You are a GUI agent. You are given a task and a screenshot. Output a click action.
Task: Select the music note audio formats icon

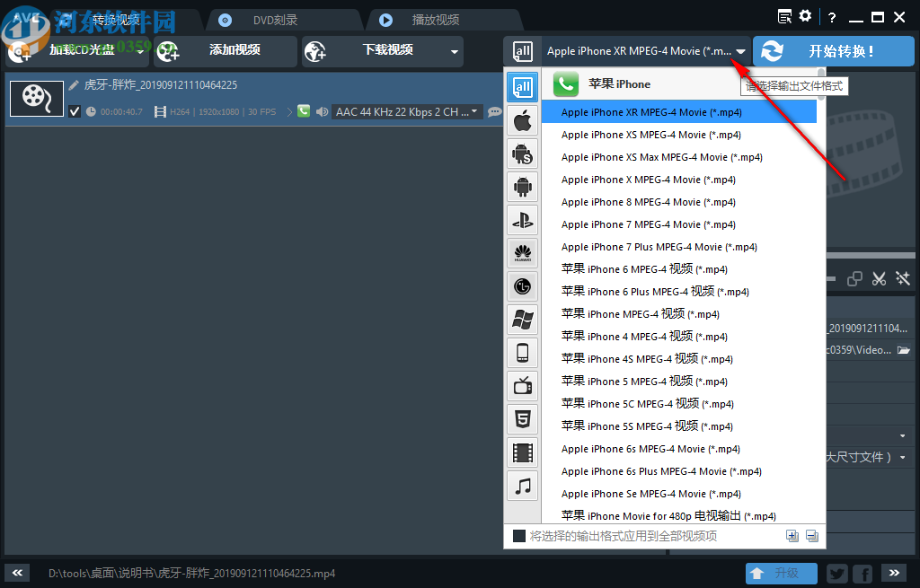(x=523, y=486)
